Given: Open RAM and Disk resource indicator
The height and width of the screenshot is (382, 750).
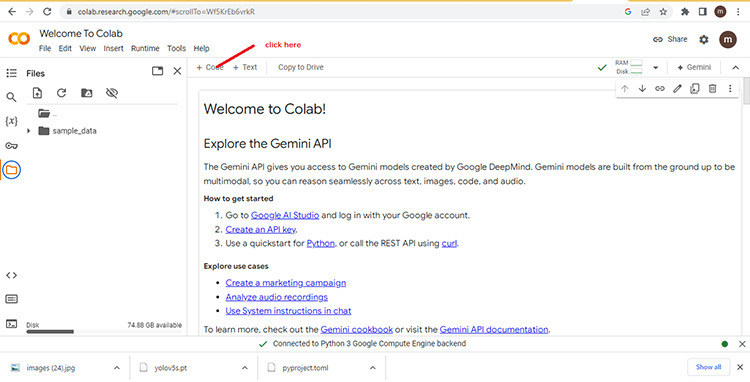Looking at the screenshot, I should coord(629,67).
